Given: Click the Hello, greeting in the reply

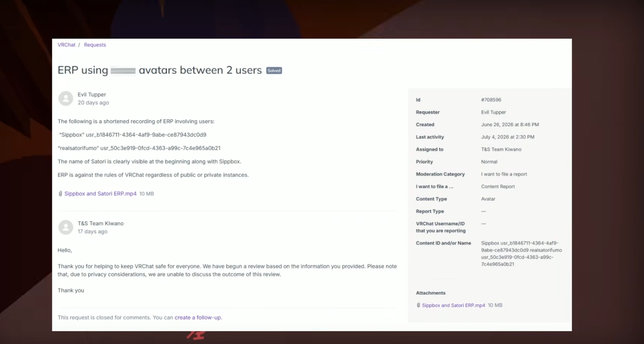Looking at the screenshot, I should [65, 250].
